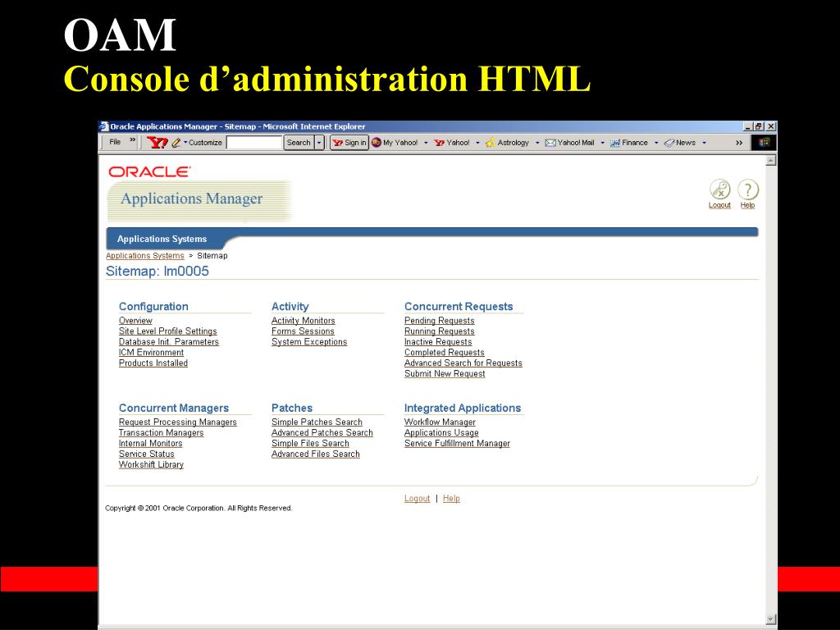The width and height of the screenshot is (840, 630).
Task: Open System Exceptions link
Action: pos(309,342)
